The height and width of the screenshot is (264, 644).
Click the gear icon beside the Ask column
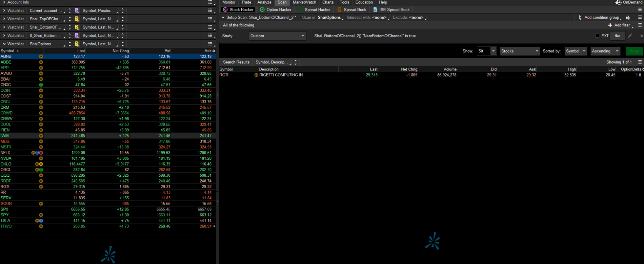214,51
